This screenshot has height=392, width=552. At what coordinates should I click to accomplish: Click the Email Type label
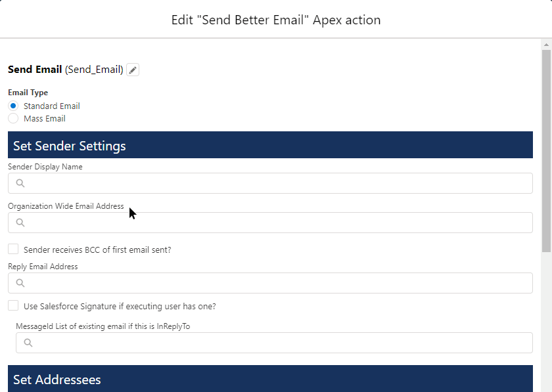point(28,92)
